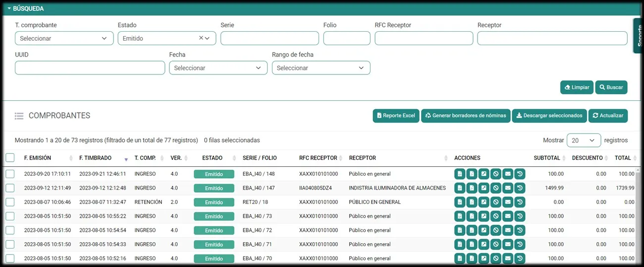The image size is (644, 267).
Task: Click the Reporte Excel button
Action: (x=396, y=116)
